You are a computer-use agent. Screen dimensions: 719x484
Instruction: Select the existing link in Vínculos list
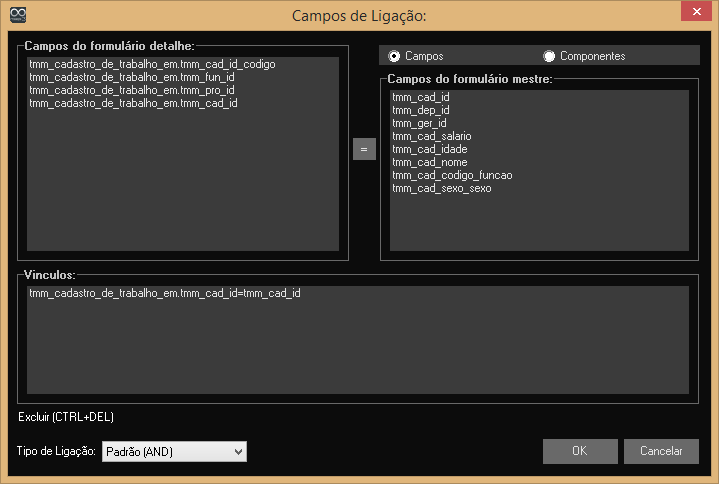click(165, 293)
